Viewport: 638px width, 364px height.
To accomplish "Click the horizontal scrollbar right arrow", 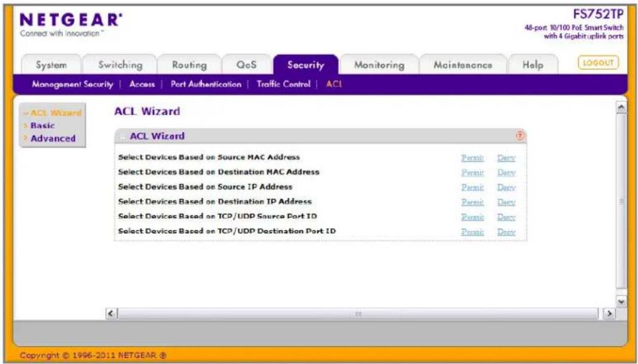I will (609, 313).
